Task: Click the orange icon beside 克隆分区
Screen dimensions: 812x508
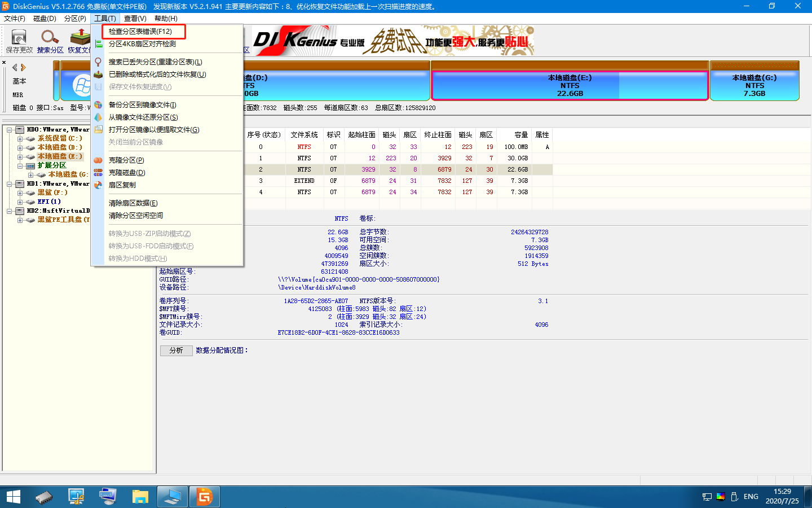Action: (99, 160)
